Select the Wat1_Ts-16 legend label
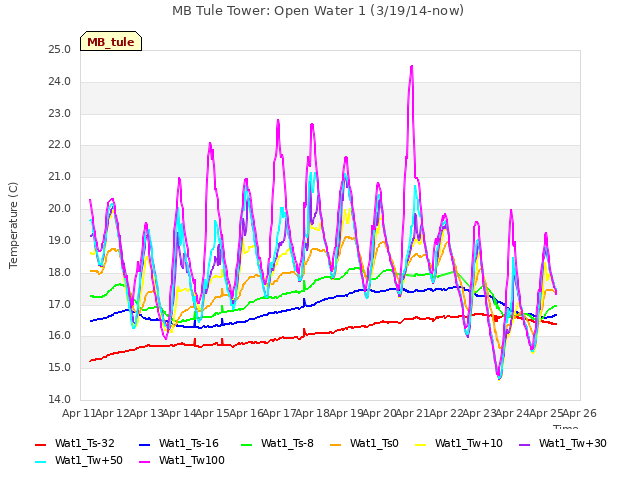Screen dimensions: 640x480 tap(189, 443)
